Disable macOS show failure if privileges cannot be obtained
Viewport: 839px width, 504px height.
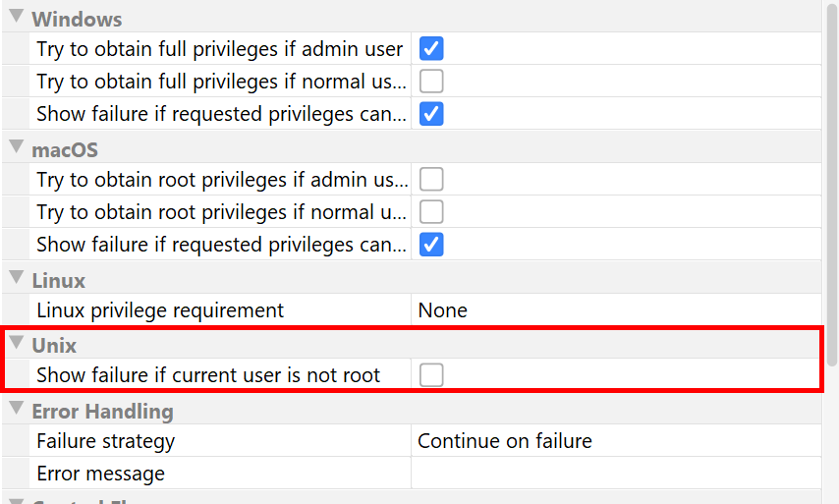(431, 244)
